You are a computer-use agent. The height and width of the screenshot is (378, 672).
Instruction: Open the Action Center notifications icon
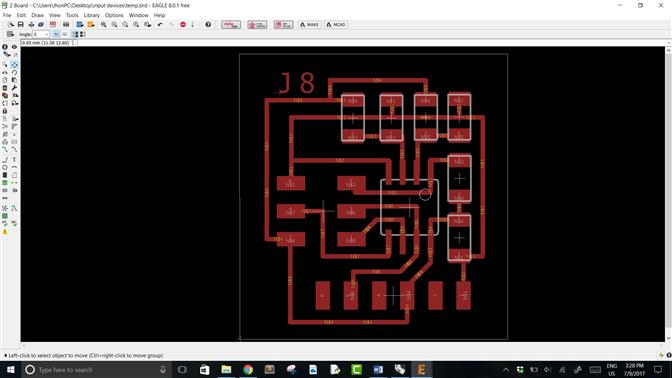[x=658, y=369]
